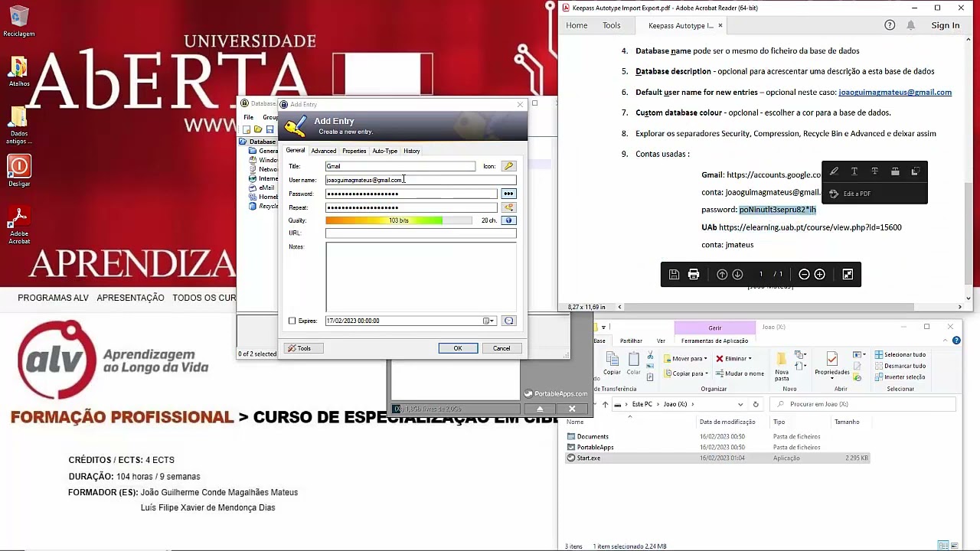Create a folder with Nova pasta
The image size is (980, 551).
[782, 367]
